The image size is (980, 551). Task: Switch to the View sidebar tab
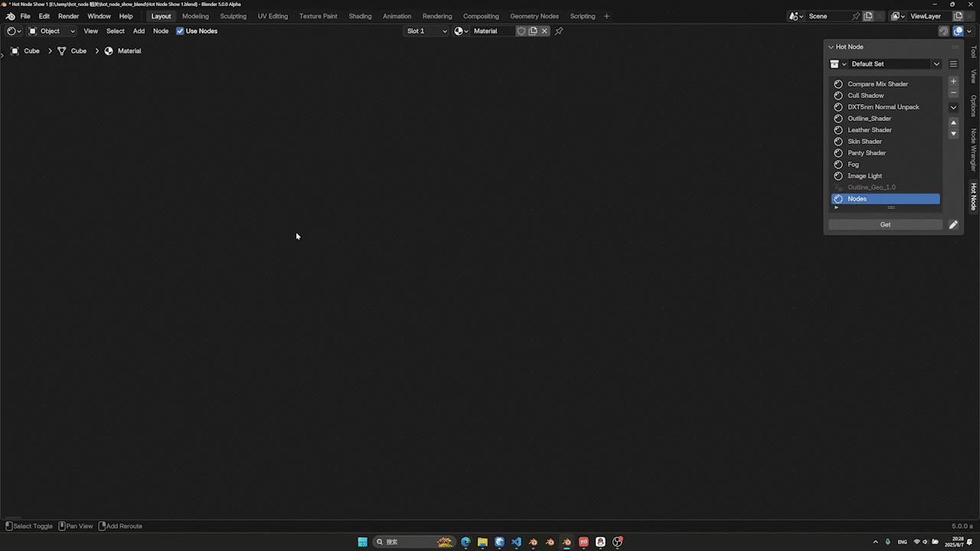(973, 77)
